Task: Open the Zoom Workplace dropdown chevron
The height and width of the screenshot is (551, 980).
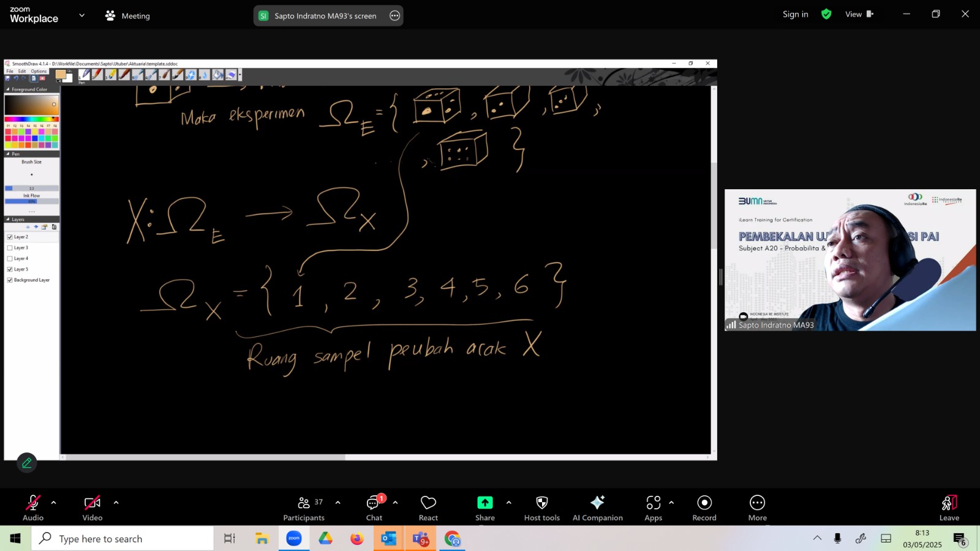Action: point(82,15)
